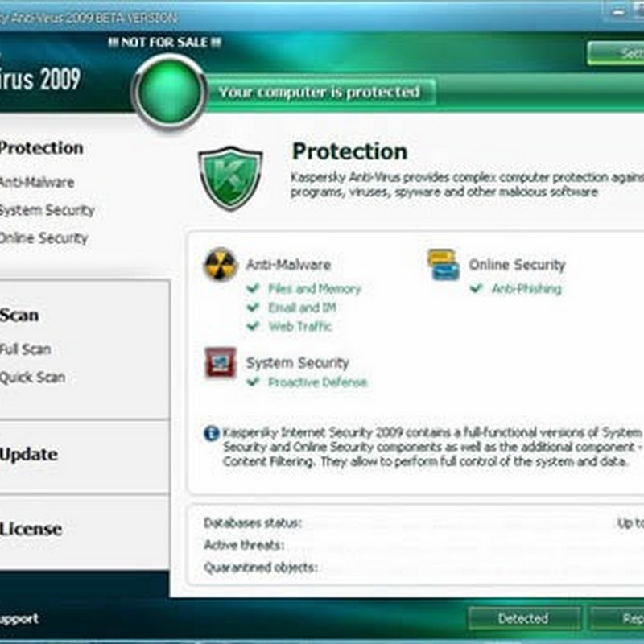Open the Update section in sidebar

[x=29, y=455]
